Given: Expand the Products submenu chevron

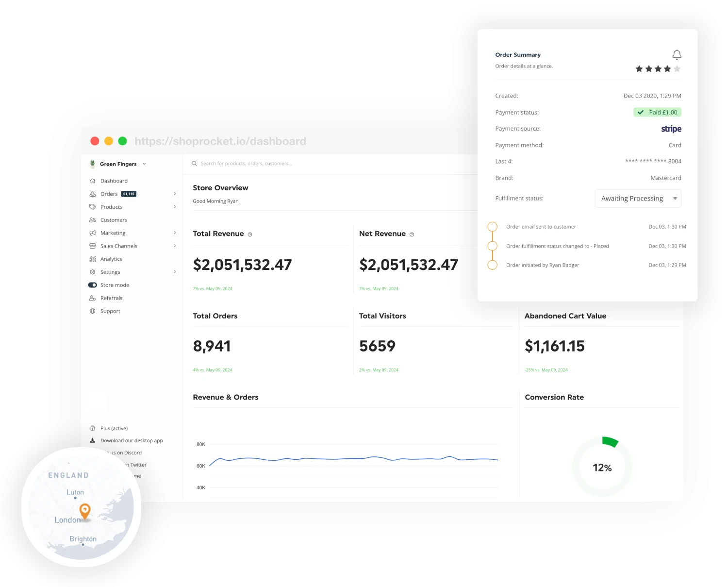Looking at the screenshot, I should tap(175, 207).
